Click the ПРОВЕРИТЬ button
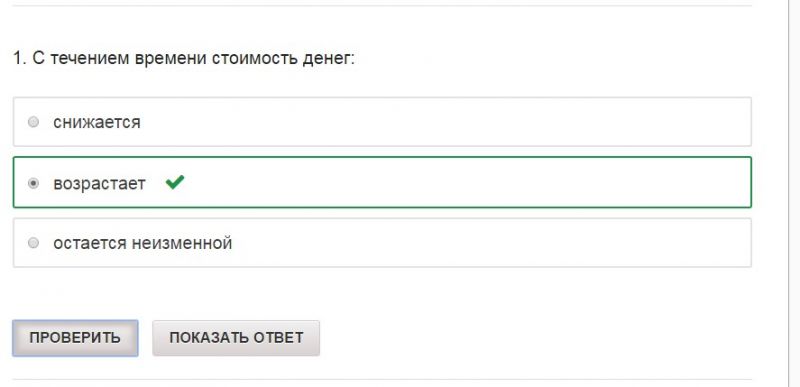Screen dimensions: 800x387 [x=75, y=338]
